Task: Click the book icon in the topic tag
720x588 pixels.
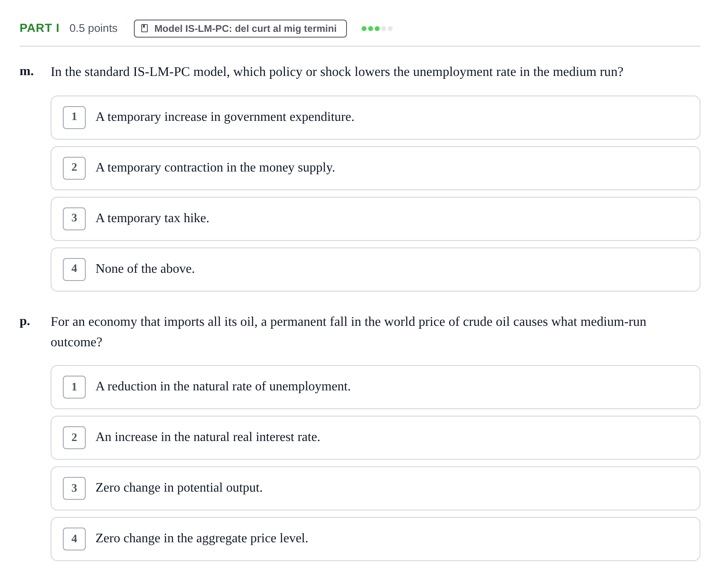Action: [x=144, y=28]
